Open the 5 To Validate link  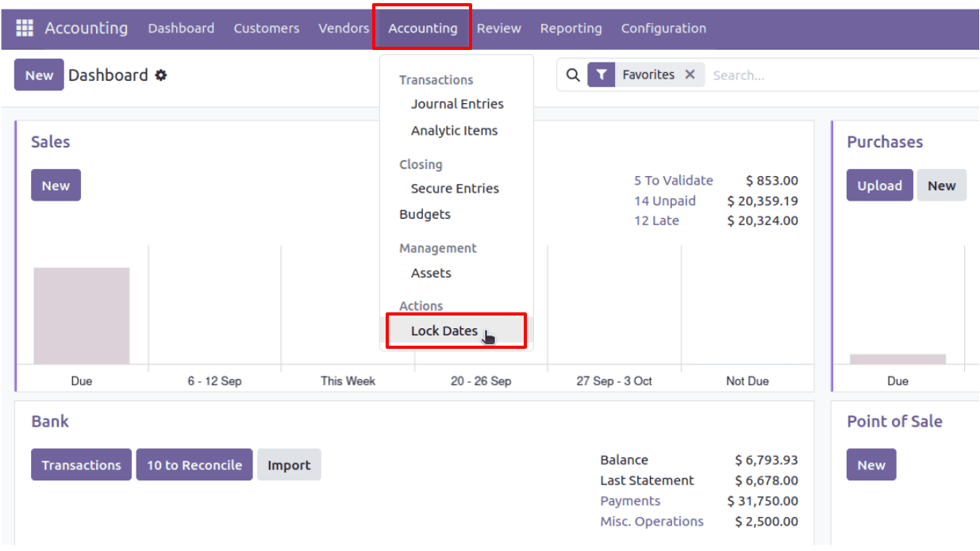click(x=674, y=181)
